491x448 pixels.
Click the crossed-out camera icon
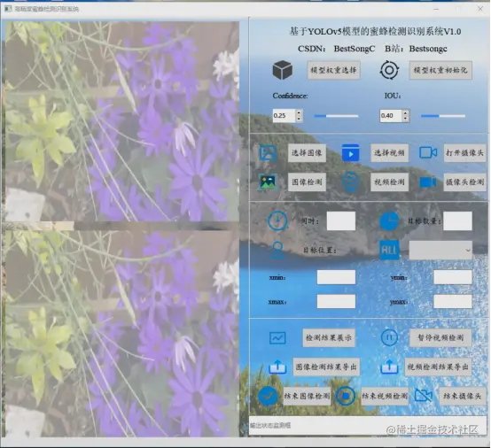423,396
